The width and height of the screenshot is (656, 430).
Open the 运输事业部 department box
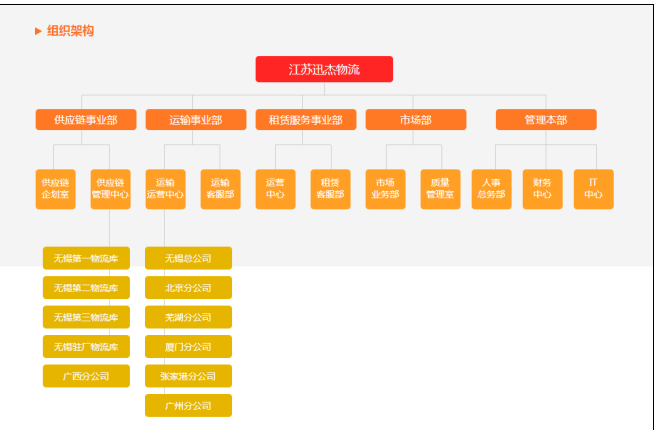point(196,120)
